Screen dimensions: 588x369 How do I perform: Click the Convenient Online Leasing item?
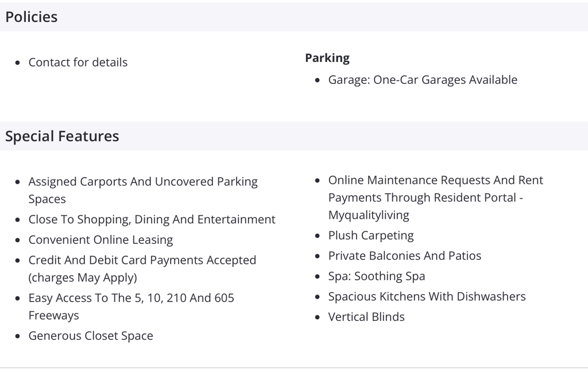100,240
